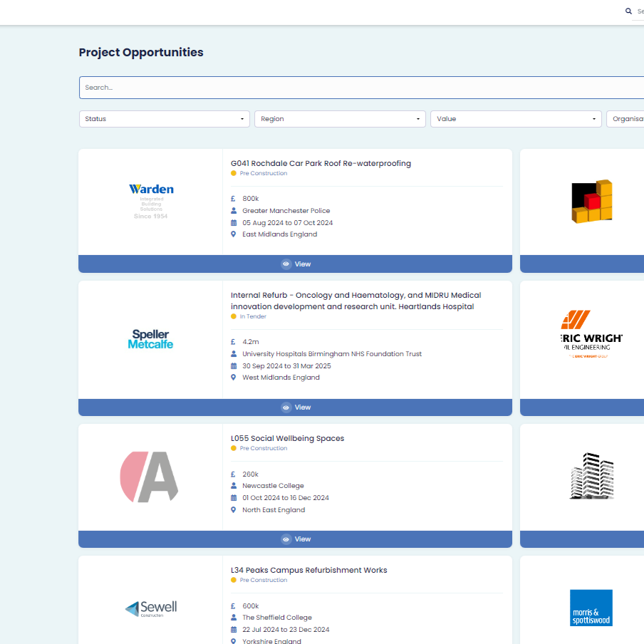Viewport: 644px width, 644px height.
Task: Click the location pin beside North East England
Action: (x=233, y=509)
